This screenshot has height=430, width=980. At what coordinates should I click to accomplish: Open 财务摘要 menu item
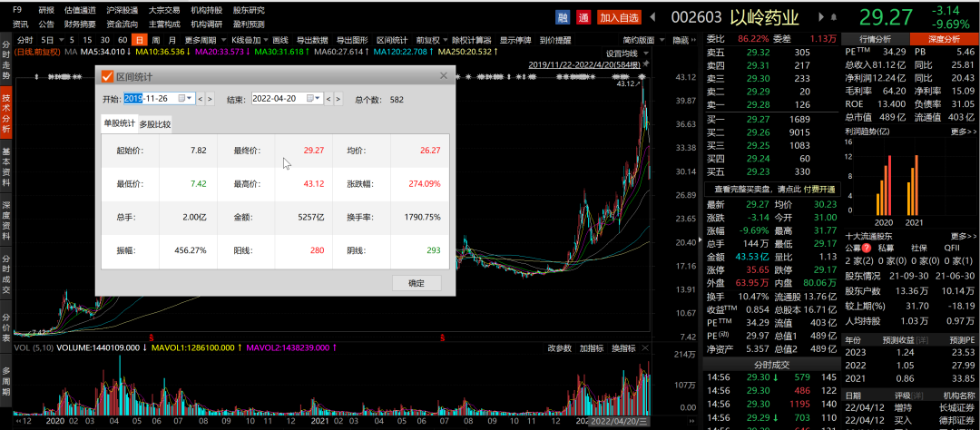pyautogui.click(x=80, y=24)
